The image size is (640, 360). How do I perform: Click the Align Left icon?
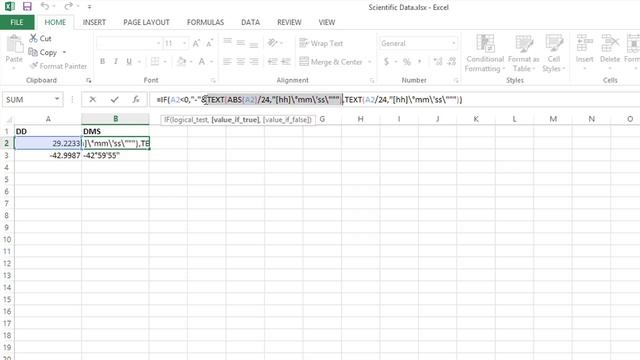click(227, 62)
